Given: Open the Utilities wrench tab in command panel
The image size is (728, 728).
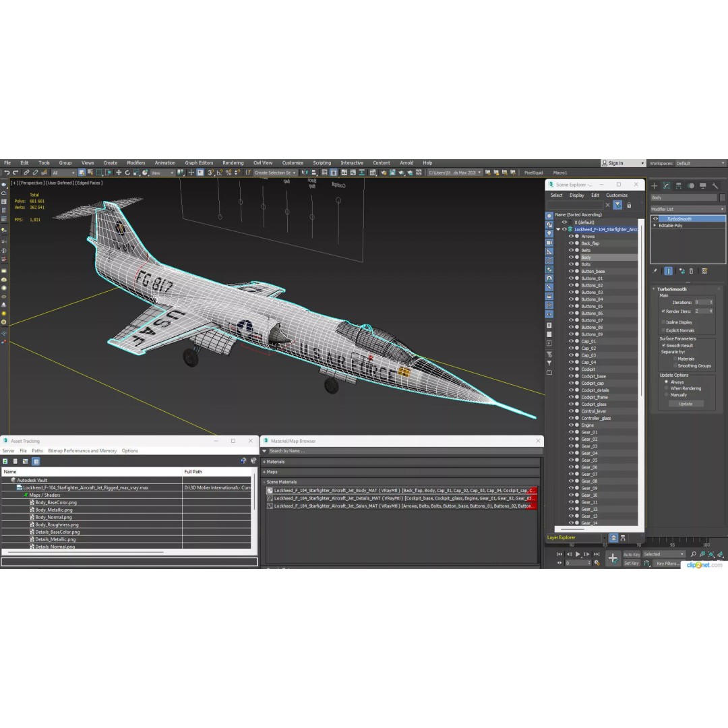Looking at the screenshot, I should (715, 186).
